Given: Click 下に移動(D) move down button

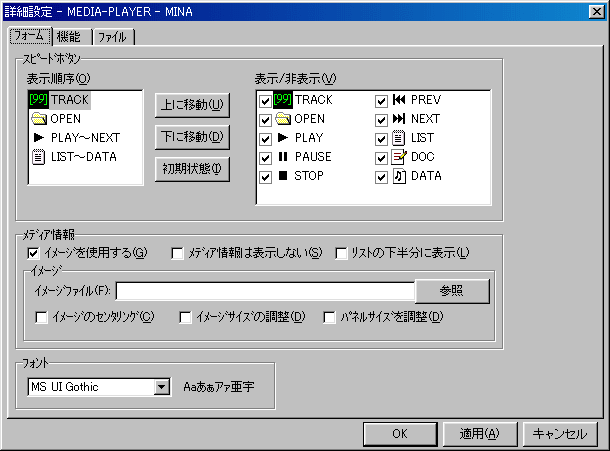Looking at the screenshot, I should click(x=192, y=137).
